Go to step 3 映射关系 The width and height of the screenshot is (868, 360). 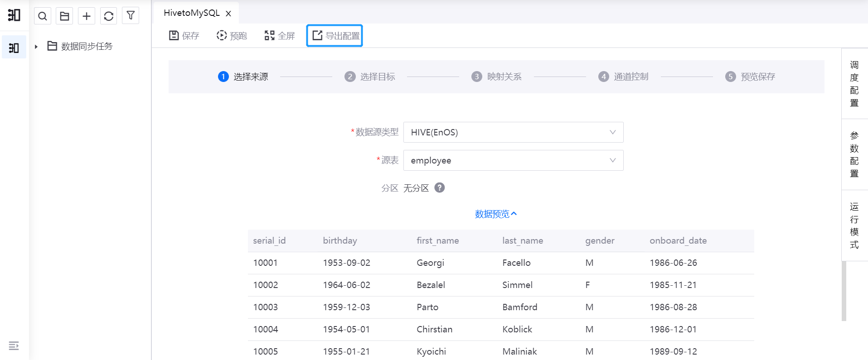click(497, 77)
